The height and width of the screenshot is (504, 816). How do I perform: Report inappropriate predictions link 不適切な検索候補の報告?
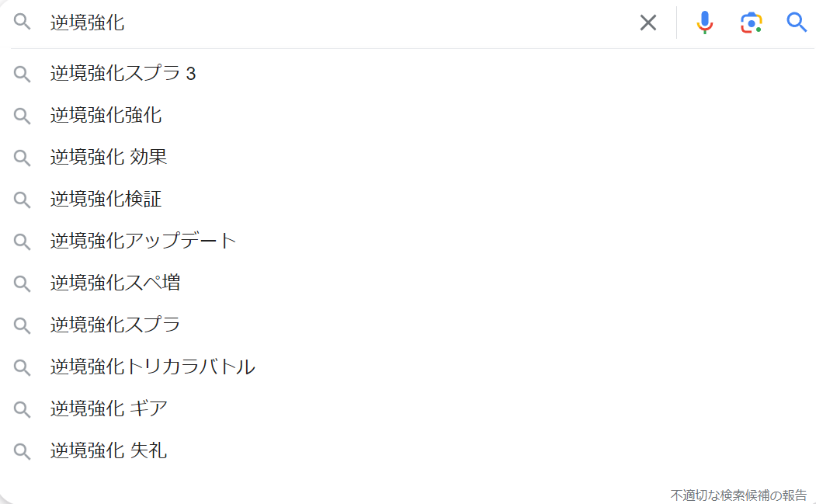(738, 495)
